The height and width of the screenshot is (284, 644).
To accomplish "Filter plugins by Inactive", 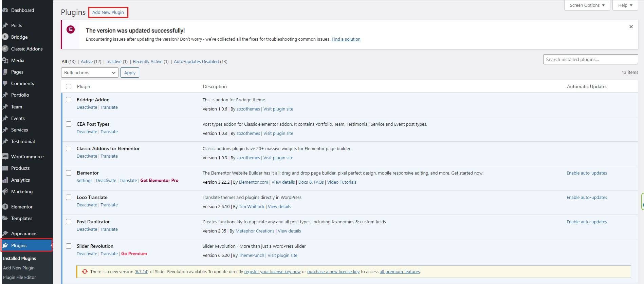I will coord(114,61).
